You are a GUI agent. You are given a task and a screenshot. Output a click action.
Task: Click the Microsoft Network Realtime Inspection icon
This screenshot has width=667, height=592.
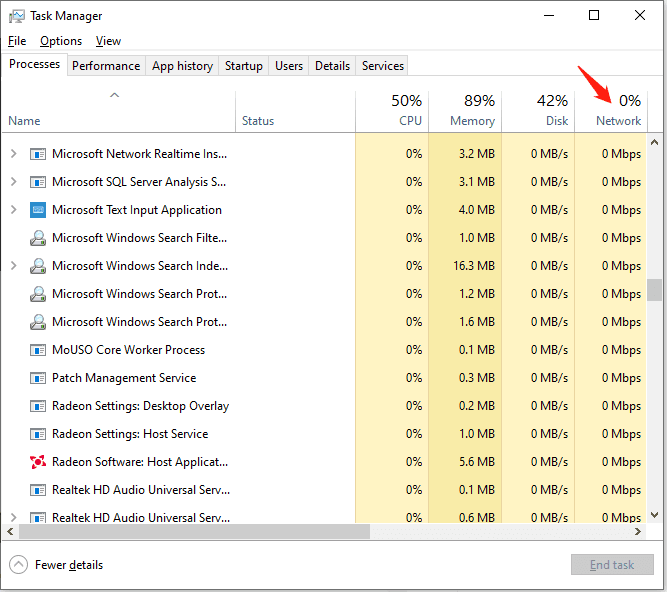coord(38,154)
